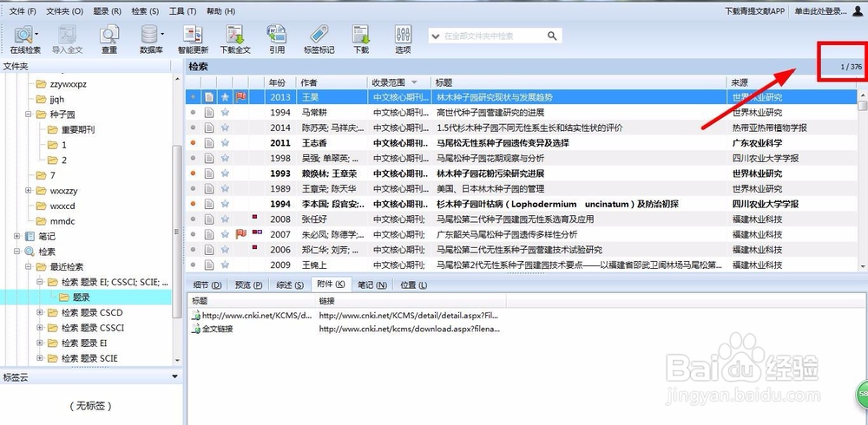Toggle the star on the 张任好 row
This screenshot has width=868, height=425.
225,219
